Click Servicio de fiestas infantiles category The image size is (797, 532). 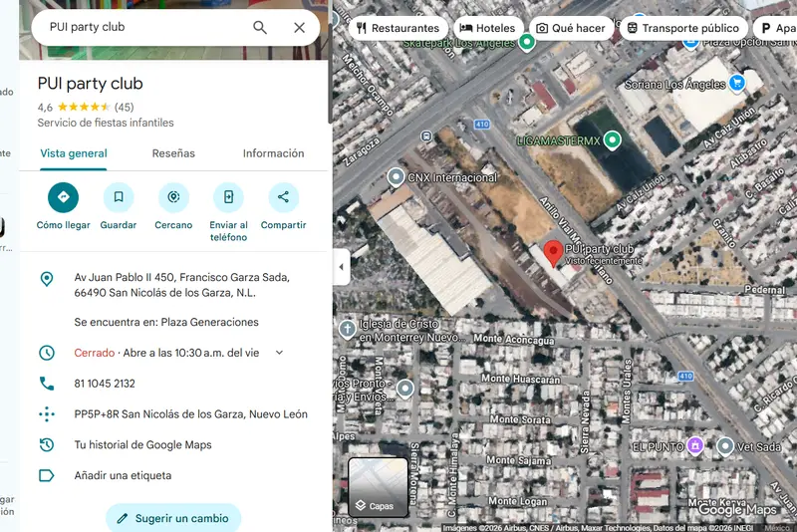coord(106,123)
